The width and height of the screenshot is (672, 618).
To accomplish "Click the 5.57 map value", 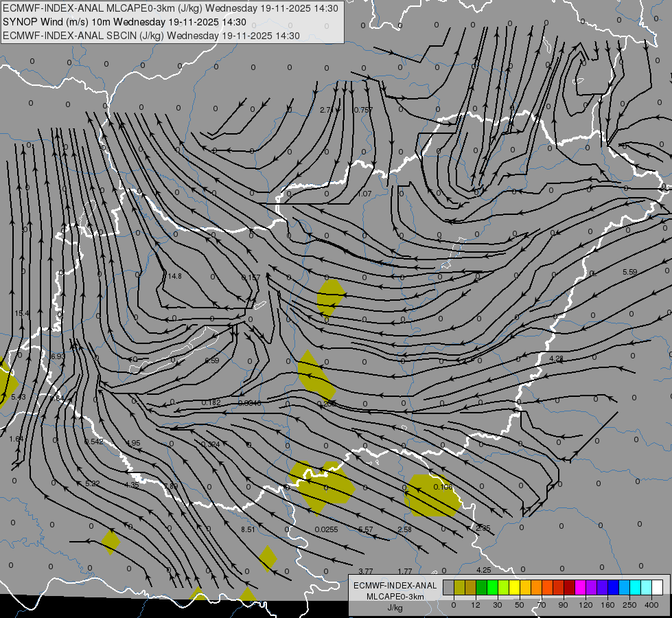I will (x=366, y=529).
